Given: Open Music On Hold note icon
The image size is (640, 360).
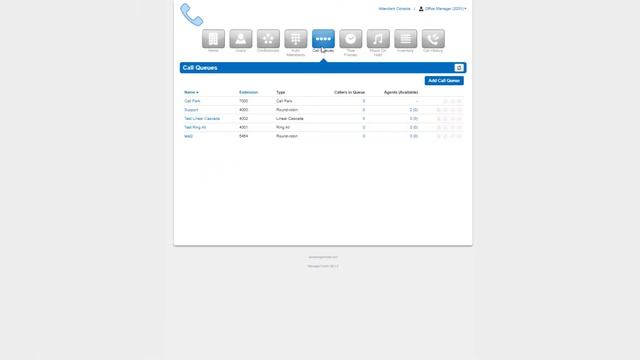Looking at the screenshot, I should (x=378, y=39).
